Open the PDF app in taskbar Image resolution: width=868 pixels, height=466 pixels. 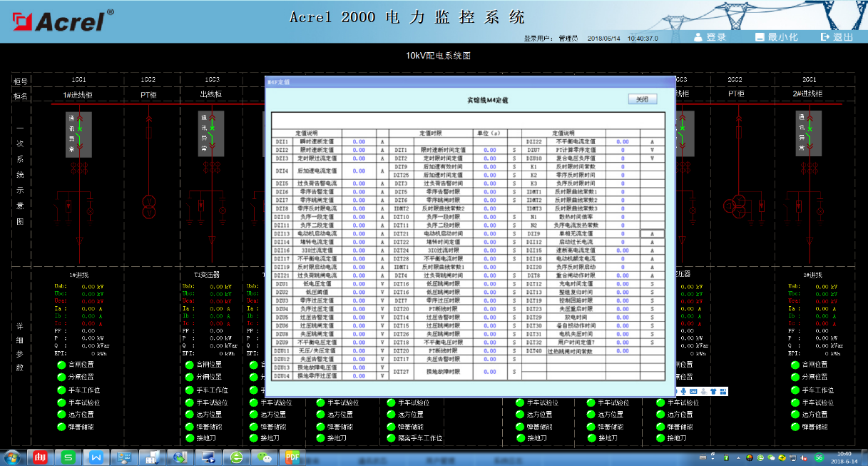tap(292, 457)
